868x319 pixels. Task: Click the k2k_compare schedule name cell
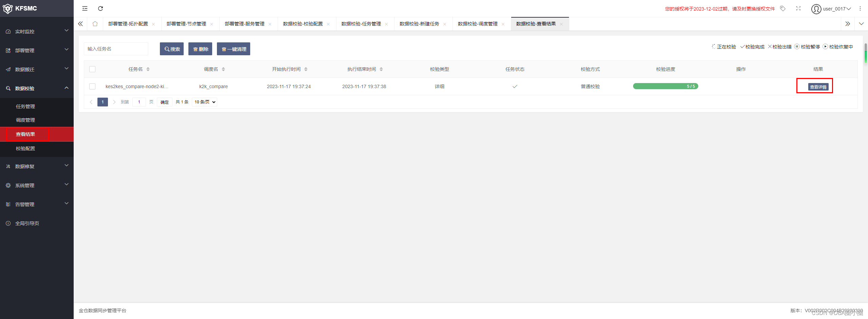point(214,86)
